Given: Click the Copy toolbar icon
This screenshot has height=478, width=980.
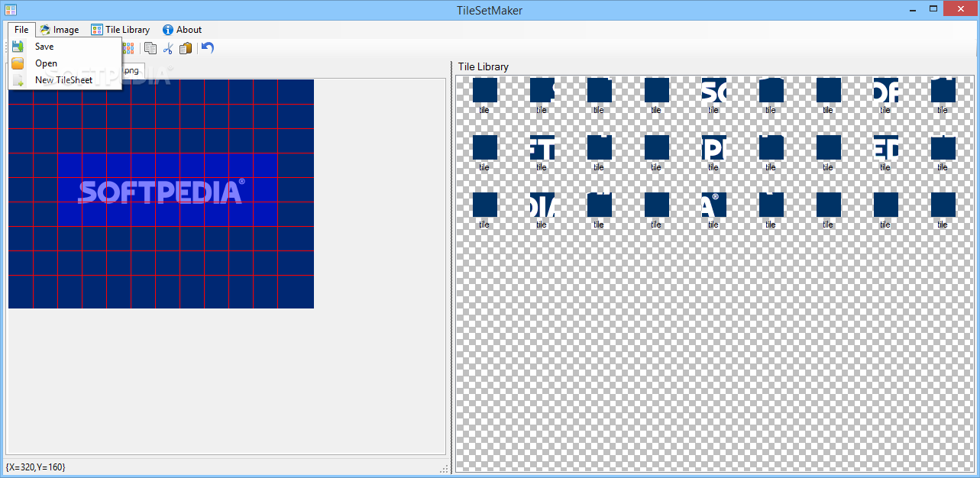Looking at the screenshot, I should coord(150,48).
